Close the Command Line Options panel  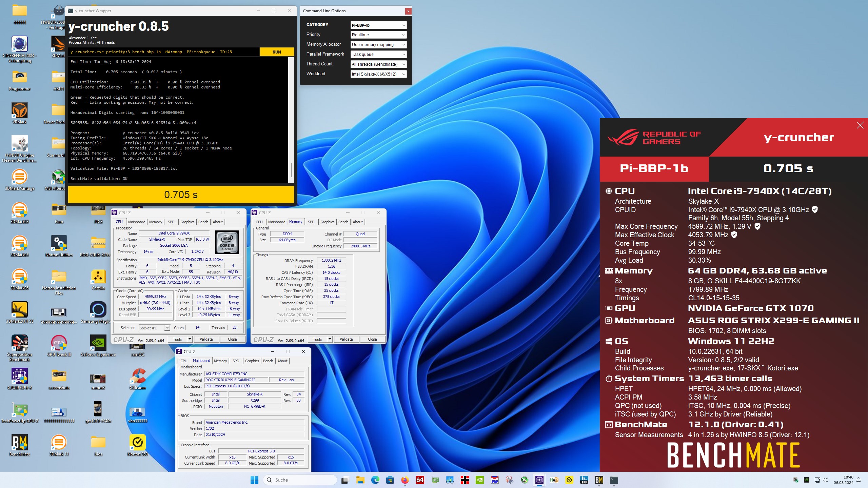pos(408,11)
